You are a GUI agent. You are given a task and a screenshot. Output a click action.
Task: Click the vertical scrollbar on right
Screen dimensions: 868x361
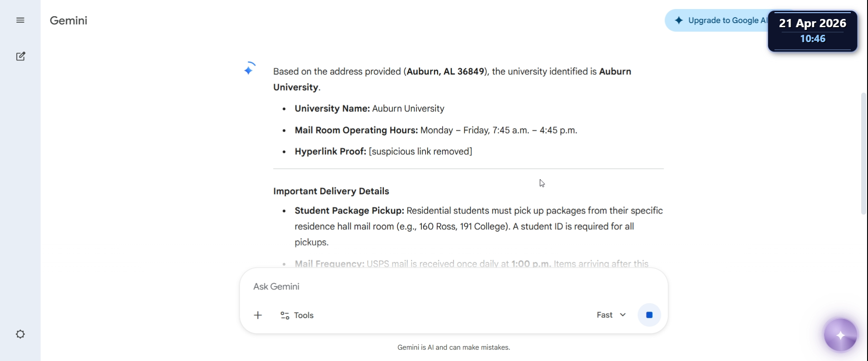[x=863, y=153]
